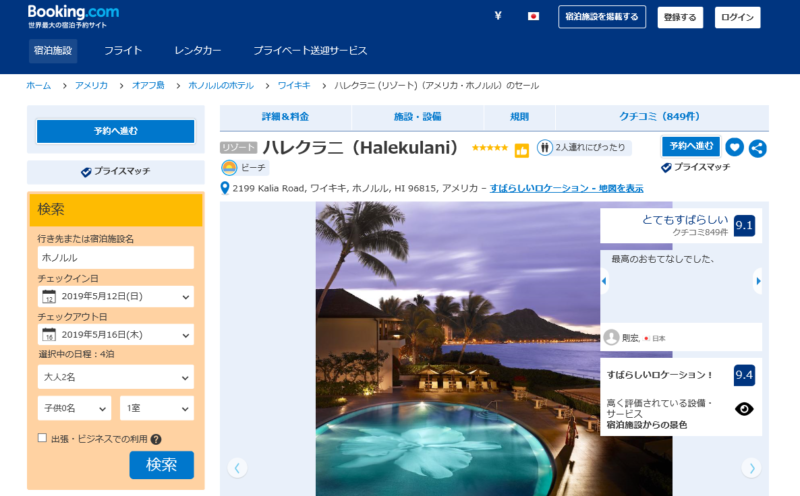The image size is (800, 496).
Task: Open checkout date dropdown 2019年5月16日
Action: 116,335
